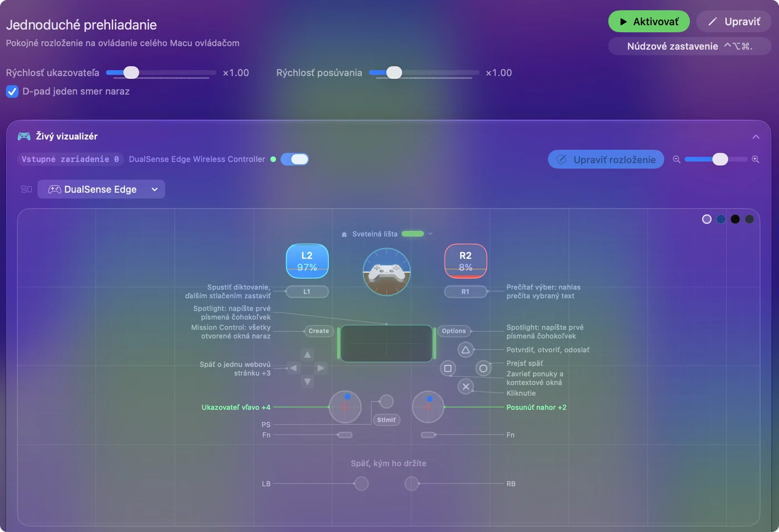Click the Vstupné zariadenie 0 label

(x=70, y=159)
